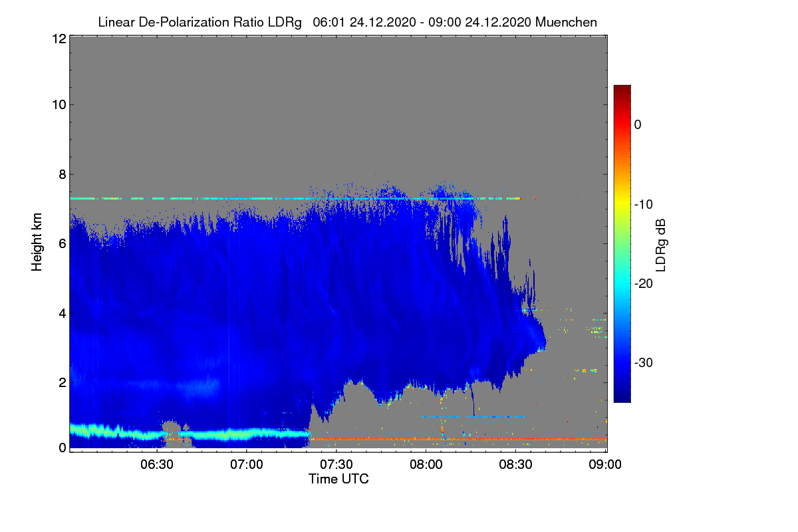Click the LDRg color scale bar

[x=622, y=243]
